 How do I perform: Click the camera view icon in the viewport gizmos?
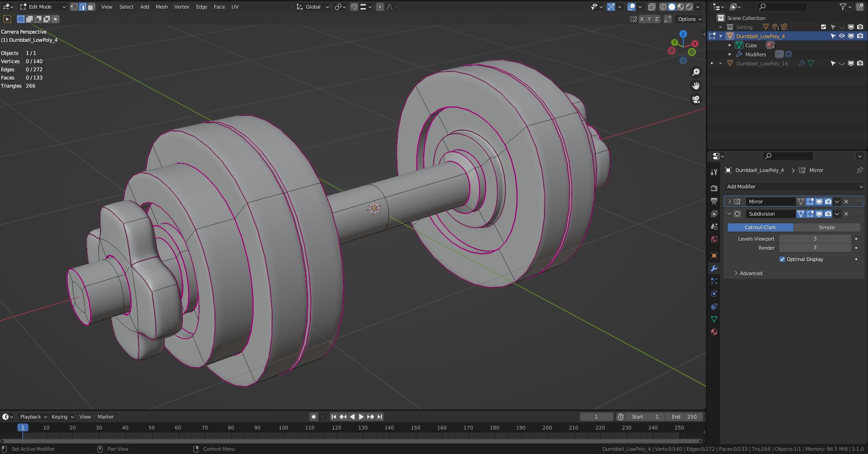point(696,99)
